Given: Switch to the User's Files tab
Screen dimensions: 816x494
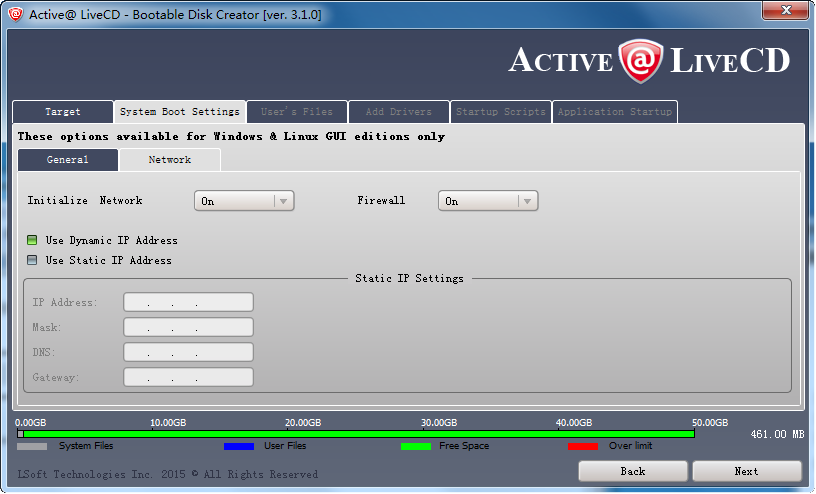Looking at the screenshot, I should click(297, 112).
